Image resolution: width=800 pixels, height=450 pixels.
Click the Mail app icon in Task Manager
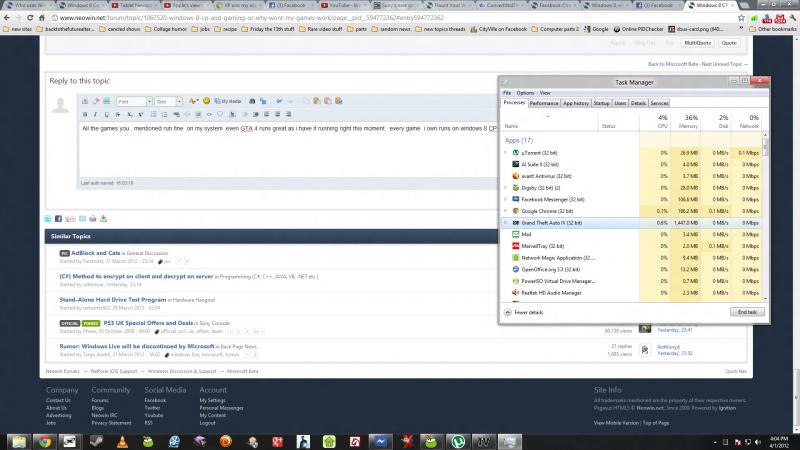coord(515,234)
